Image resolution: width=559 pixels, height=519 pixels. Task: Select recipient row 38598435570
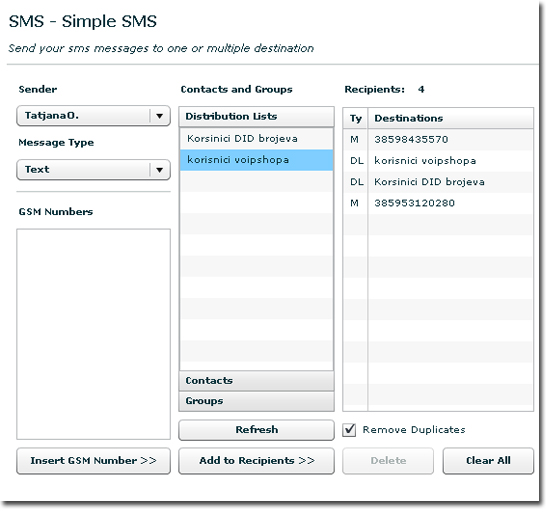(438, 140)
